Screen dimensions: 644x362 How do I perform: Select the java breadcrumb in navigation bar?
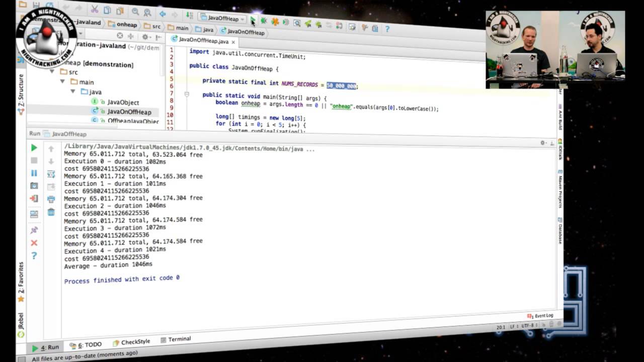[x=205, y=30]
